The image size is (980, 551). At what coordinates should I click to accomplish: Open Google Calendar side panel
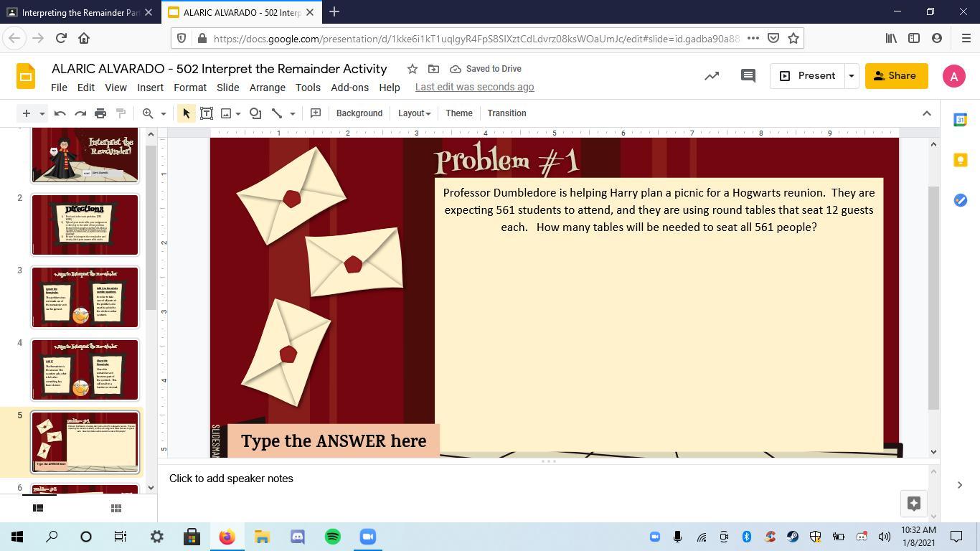pos(960,120)
